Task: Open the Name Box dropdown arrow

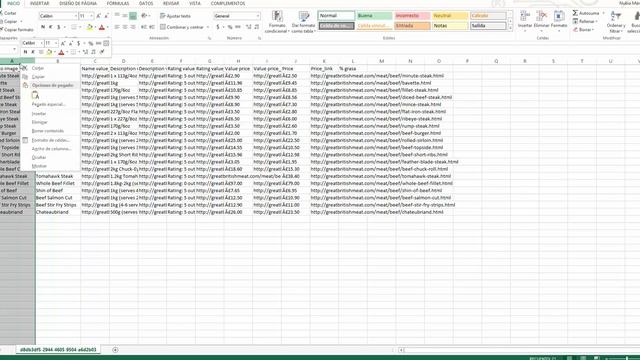Action: pos(14,49)
